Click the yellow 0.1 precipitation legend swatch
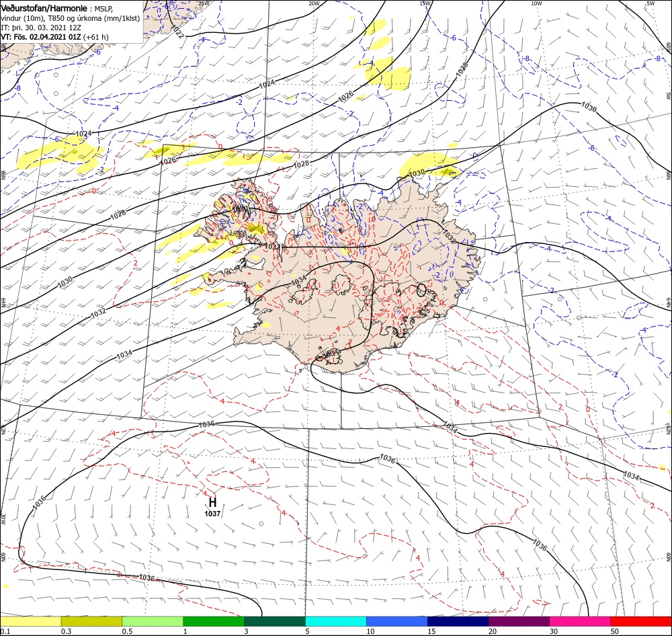The image size is (672, 636). coord(30,621)
